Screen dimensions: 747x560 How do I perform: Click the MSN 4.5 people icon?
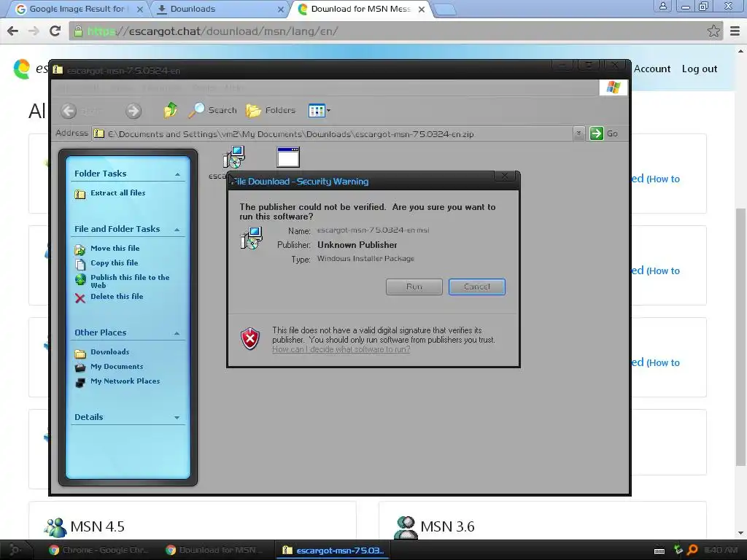coord(55,527)
